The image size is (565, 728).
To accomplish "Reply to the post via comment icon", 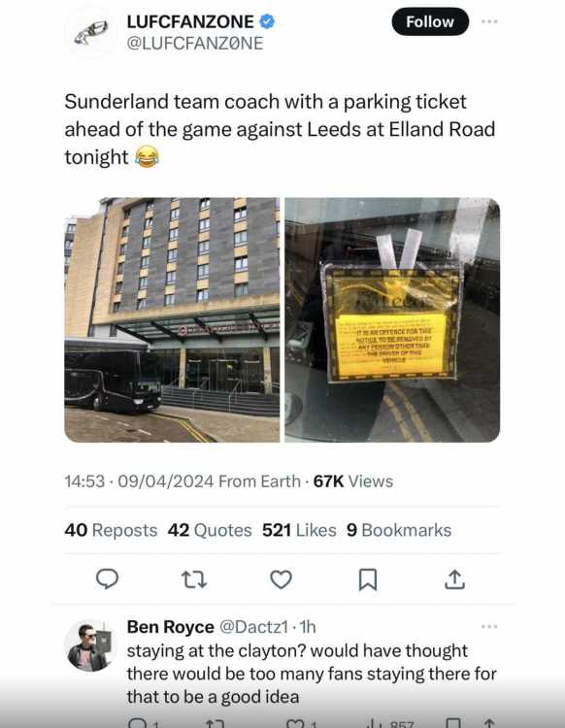I will tap(107, 579).
